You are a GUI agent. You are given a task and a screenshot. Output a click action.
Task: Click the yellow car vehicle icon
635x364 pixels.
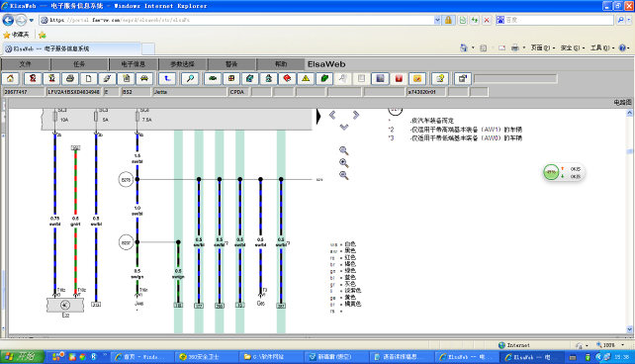click(x=144, y=78)
